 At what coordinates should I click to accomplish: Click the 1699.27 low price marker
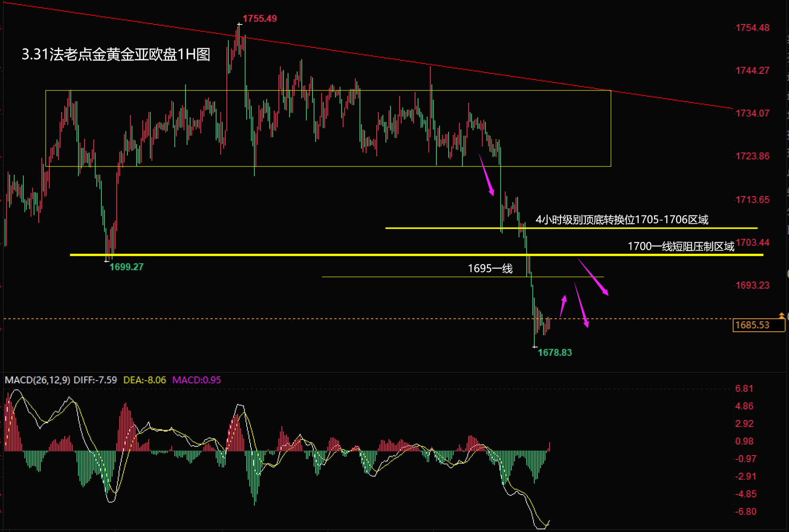126,267
